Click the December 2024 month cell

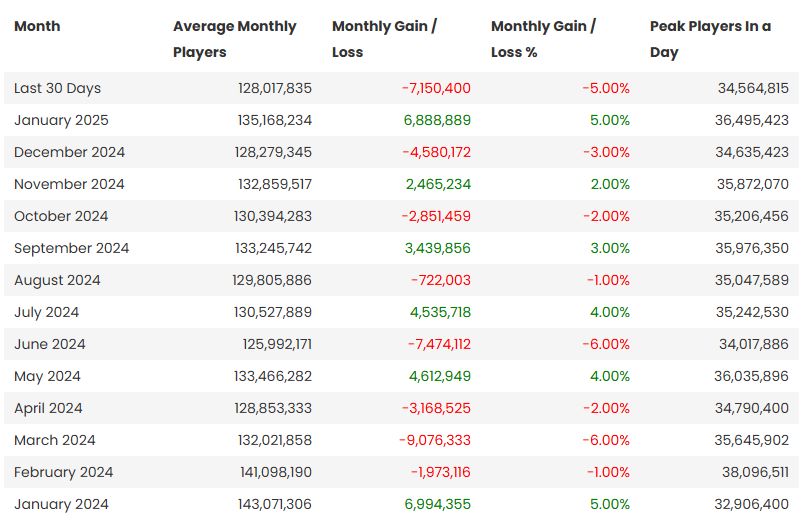tap(69, 152)
